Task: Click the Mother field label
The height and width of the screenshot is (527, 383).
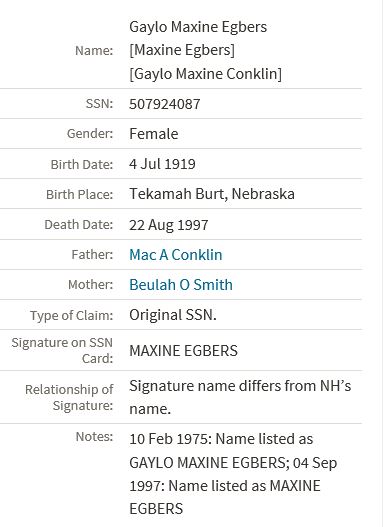Action: click(x=90, y=285)
